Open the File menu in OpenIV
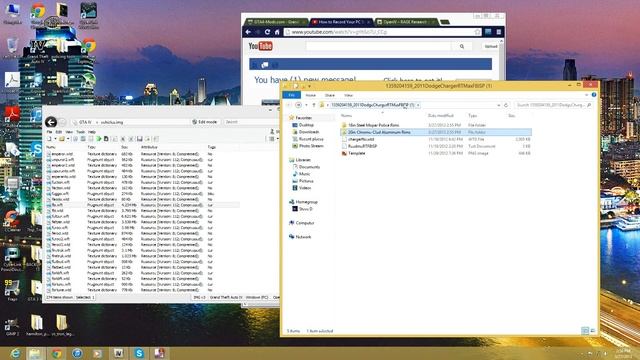This screenshot has height=360, width=640. (x=49, y=132)
